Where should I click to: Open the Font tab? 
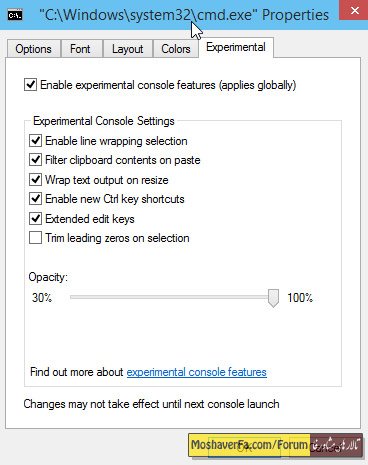(80, 49)
